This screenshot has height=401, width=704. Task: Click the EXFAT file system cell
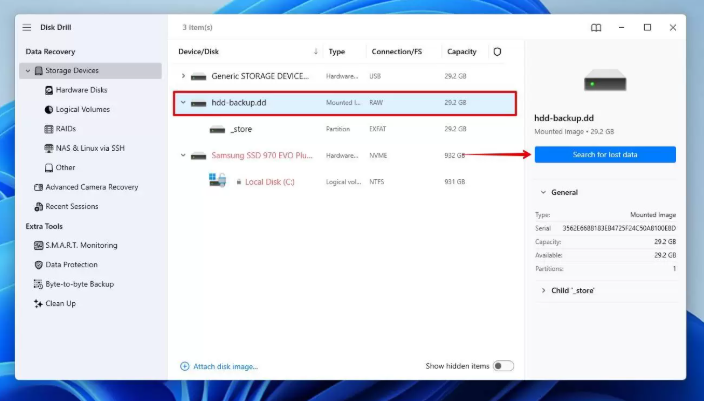(x=378, y=129)
